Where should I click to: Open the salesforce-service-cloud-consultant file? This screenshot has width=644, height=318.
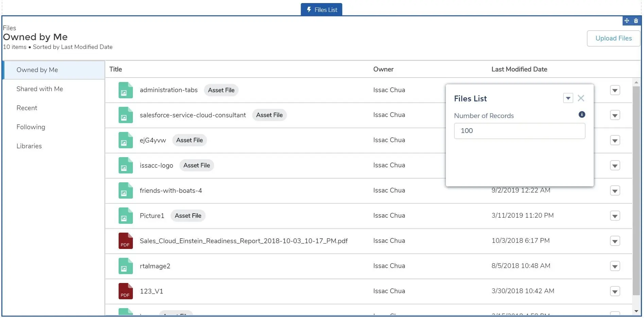pyautogui.click(x=193, y=115)
